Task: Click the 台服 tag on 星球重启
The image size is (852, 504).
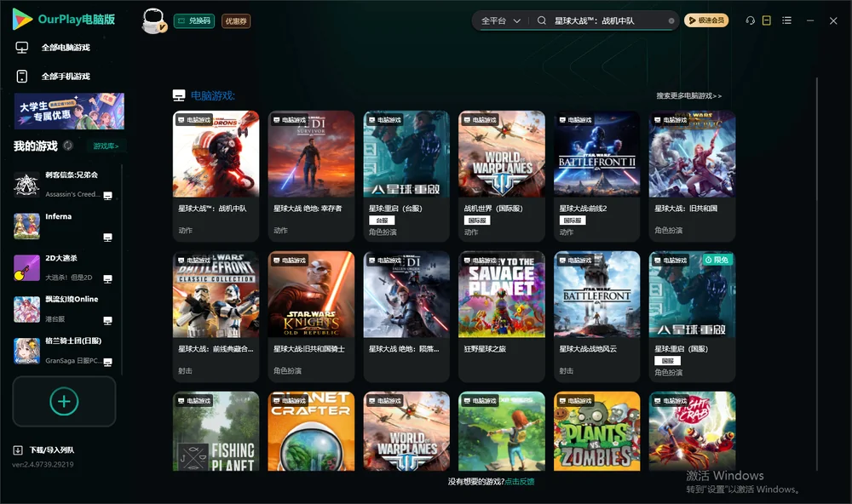Action: [x=382, y=220]
